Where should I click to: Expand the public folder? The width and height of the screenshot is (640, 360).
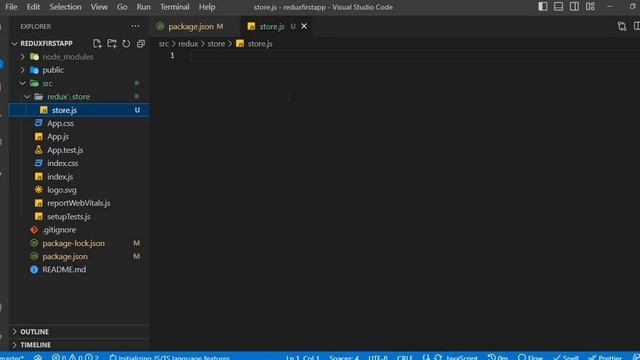click(23, 70)
